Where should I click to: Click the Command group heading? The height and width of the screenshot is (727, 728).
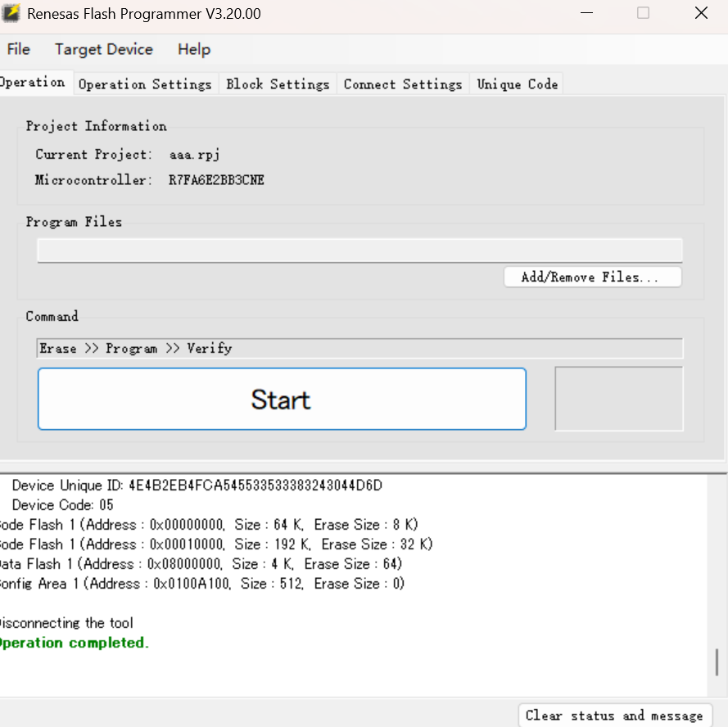tap(52, 317)
